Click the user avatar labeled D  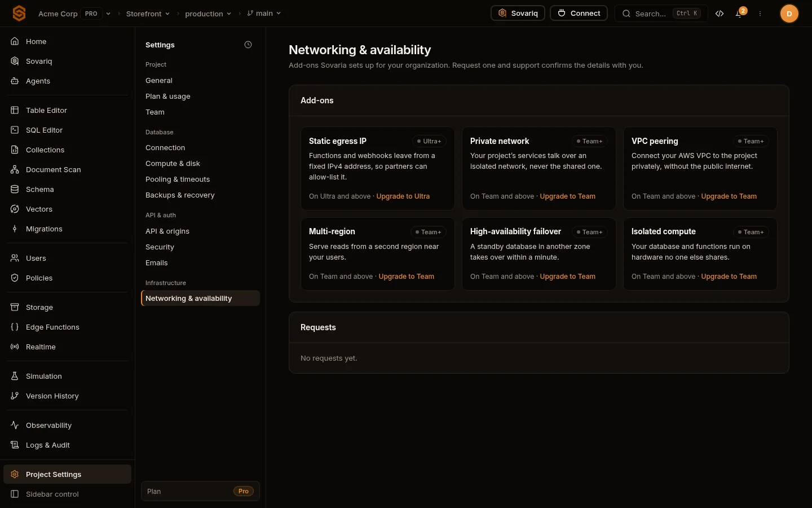(x=789, y=14)
